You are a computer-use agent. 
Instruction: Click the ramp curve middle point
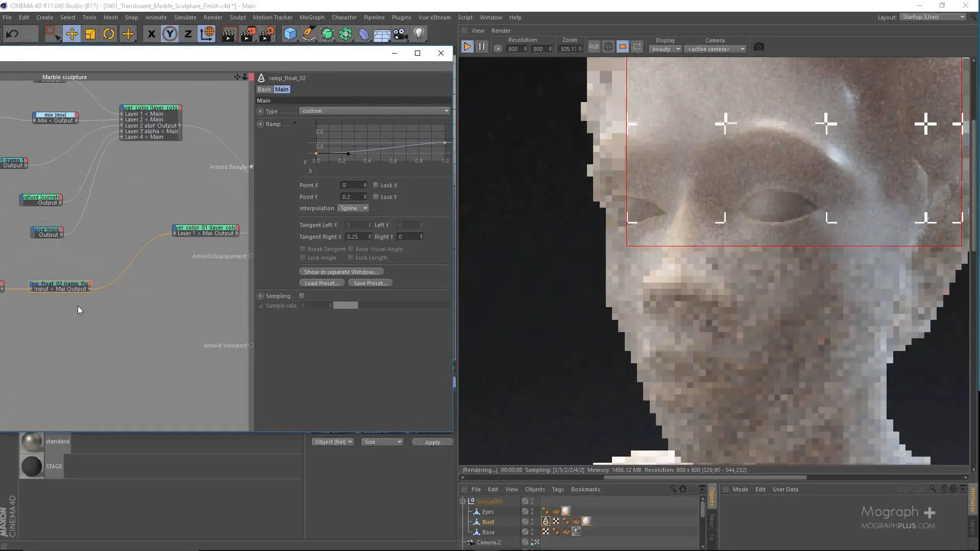click(349, 153)
